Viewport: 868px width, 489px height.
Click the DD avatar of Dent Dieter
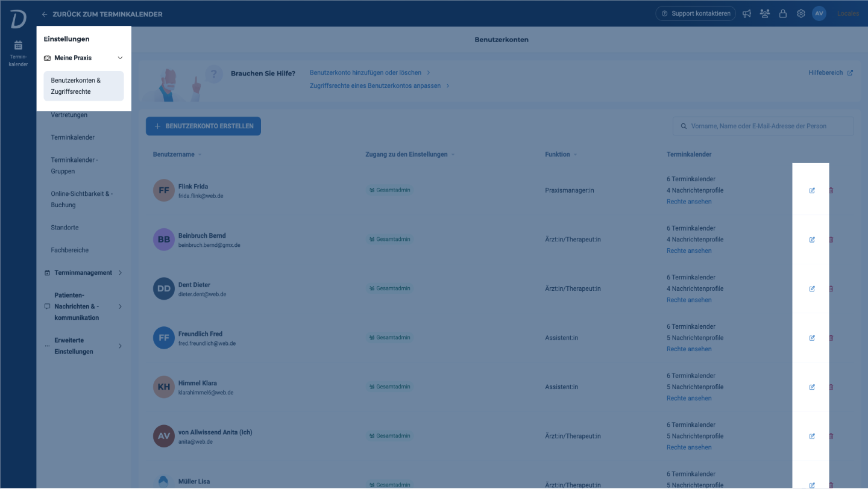[164, 288]
